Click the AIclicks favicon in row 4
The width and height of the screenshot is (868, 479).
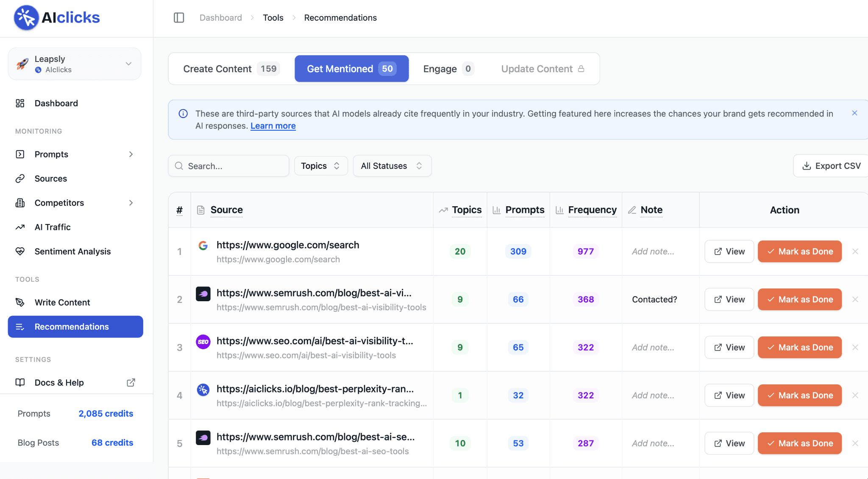coord(203,389)
